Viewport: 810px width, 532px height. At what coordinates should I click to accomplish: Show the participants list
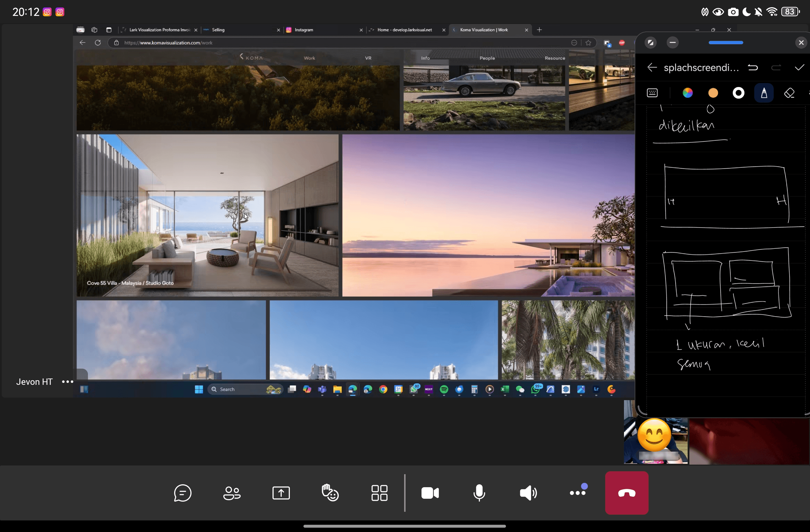point(232,493)
